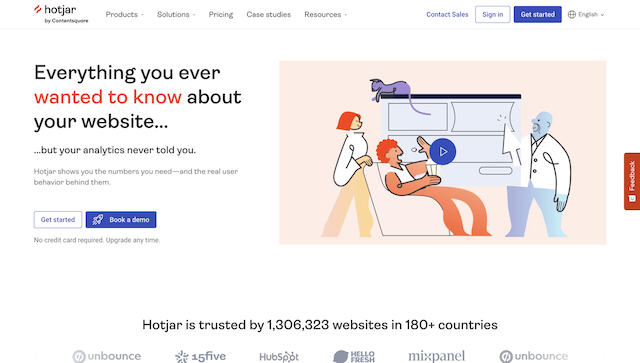This screenshot has height=363, width=640.
Task: Click the Sign in button
Action: tap(493, 15)
